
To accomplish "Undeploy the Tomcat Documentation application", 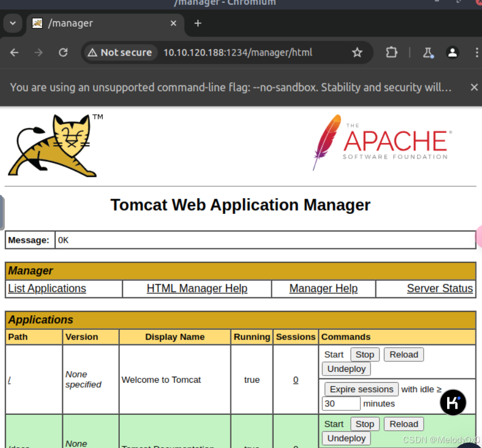I will 346,438.
